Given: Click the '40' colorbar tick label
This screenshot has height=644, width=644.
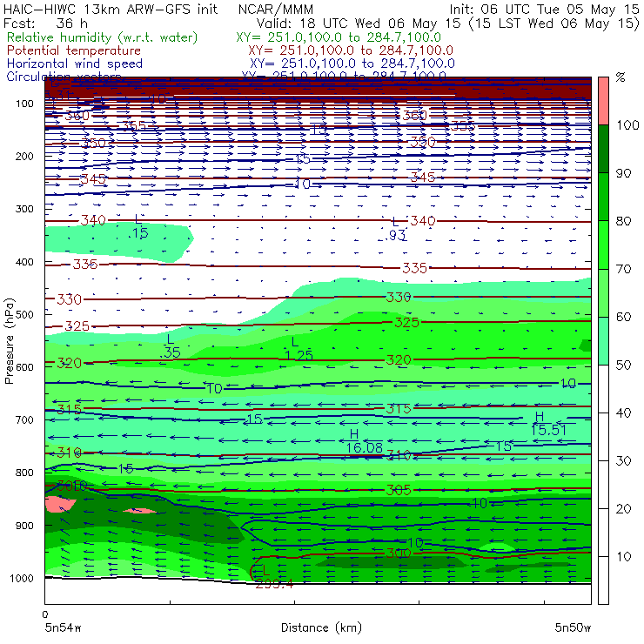Looking at the screenshot, I should tap(623, 413).
